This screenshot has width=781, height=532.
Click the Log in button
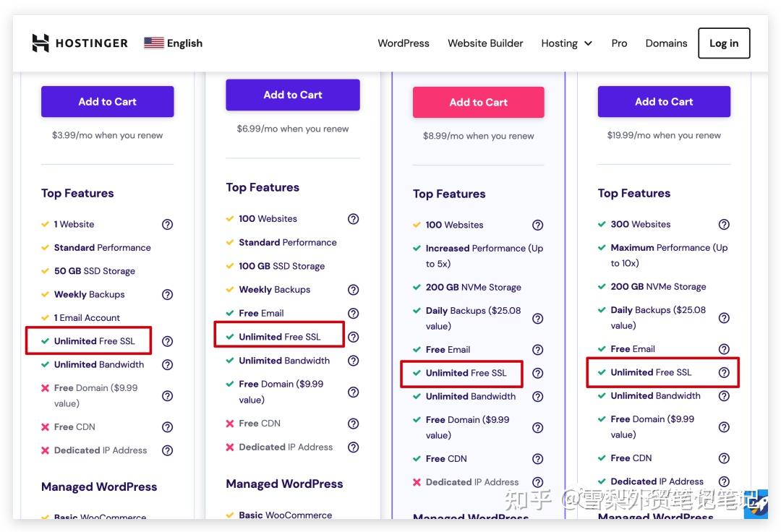click(x=724, y=43)
